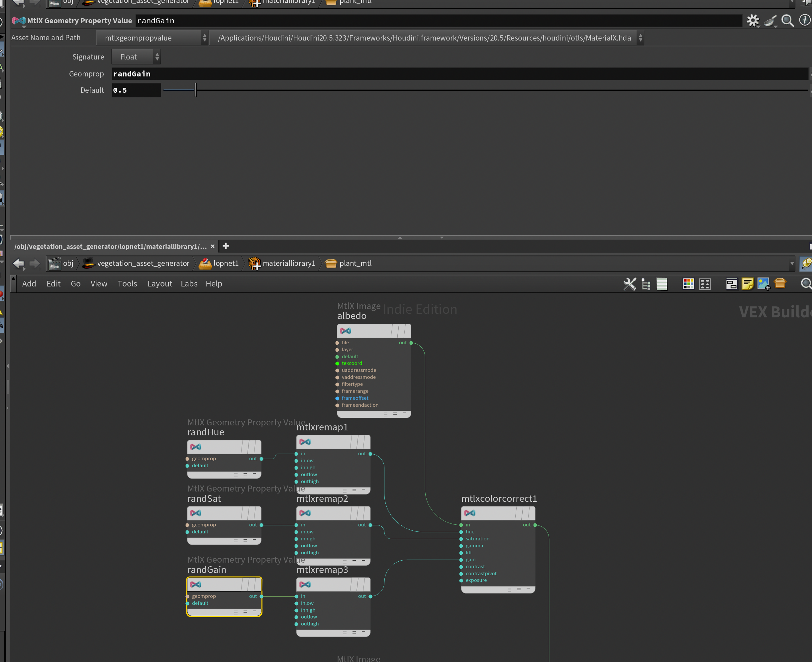Click the network box icon
Image resolution: width=812 pixels, height=662 pixels.
(x=731, y=284)
